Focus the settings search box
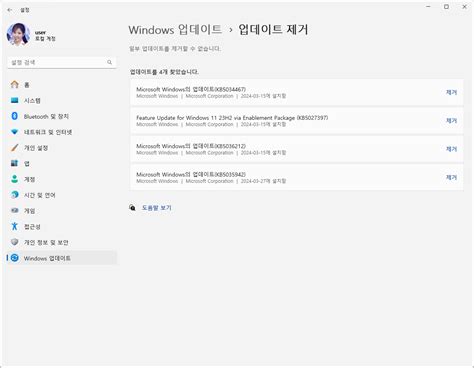 62,62
